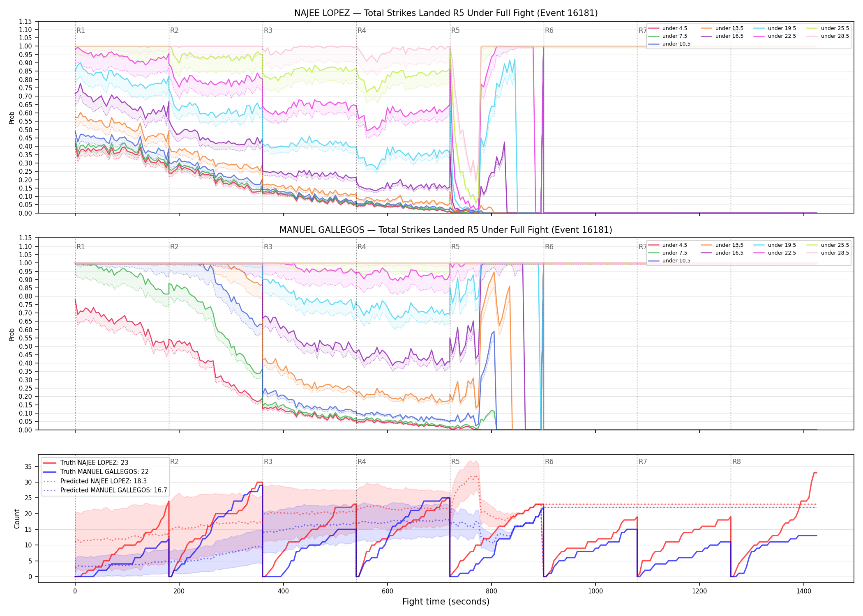
Task: Click 'Truth NAJEE LOPEZ: 23' legend entry
Action: pos(85,463)
